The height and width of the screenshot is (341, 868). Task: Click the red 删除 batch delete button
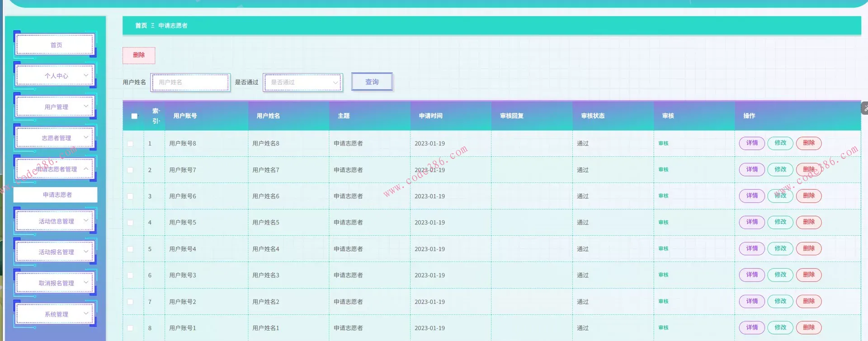139,55
